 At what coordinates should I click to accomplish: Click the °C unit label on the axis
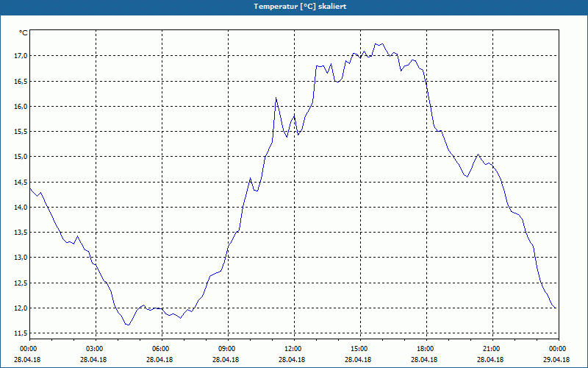pos(23,33)
